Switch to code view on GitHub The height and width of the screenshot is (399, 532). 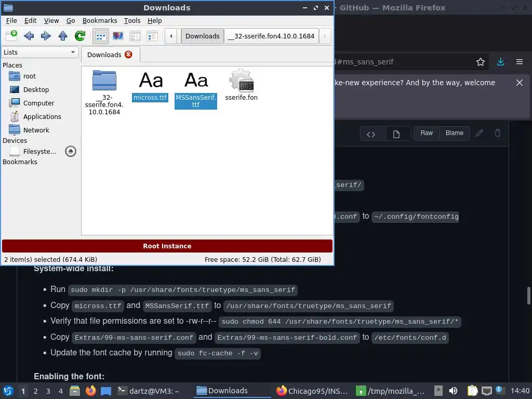[x=371, y=134]
